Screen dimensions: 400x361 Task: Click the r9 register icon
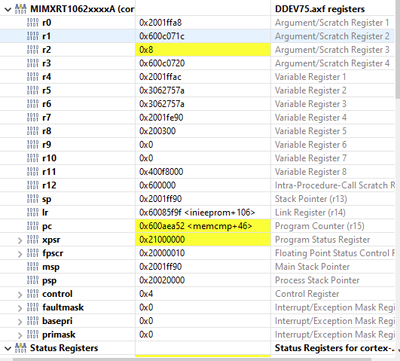(33, 145)
